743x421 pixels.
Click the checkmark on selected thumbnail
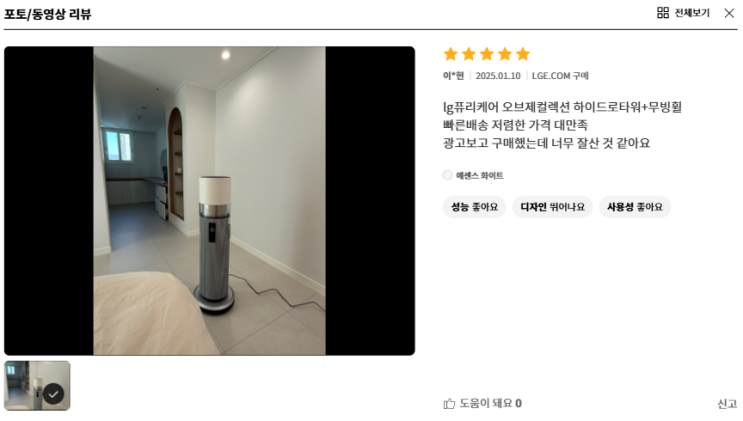pos(54,394)
